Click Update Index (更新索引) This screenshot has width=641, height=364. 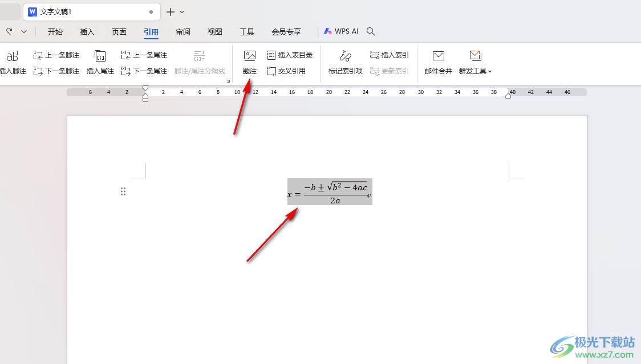(x=389, y=71)
